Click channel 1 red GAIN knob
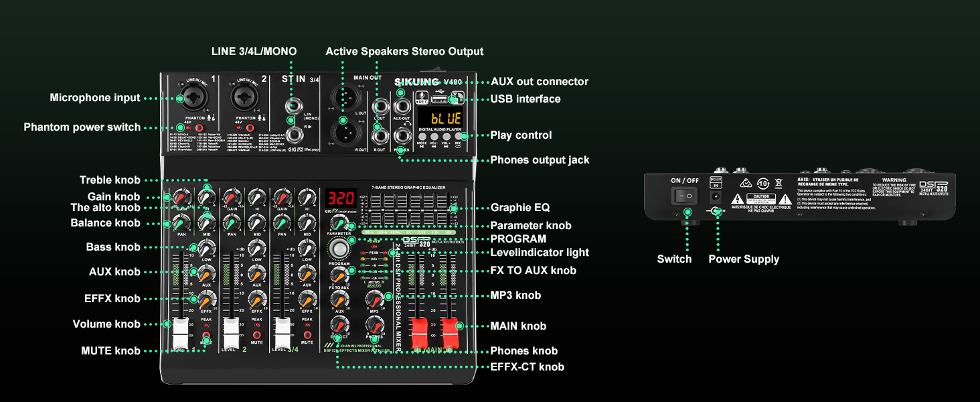980x402 pixels. (181, 198)
